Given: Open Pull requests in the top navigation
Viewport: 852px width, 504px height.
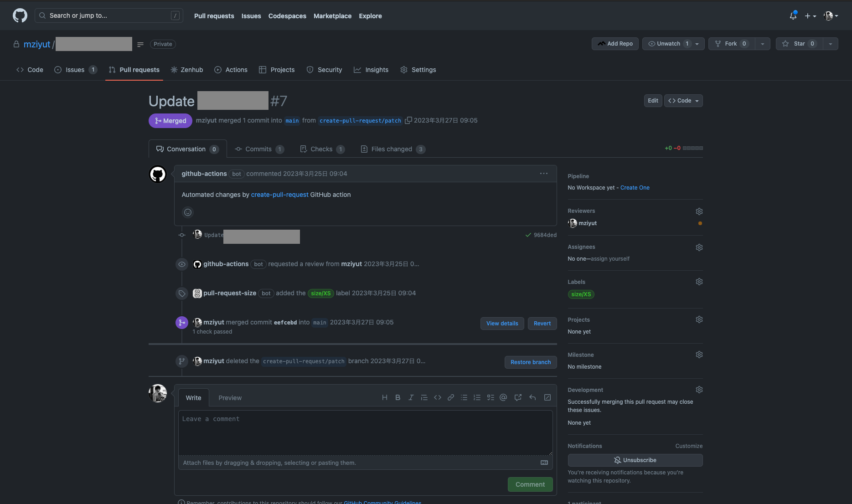Looking at the screenshot, I should tap(214, 16).
